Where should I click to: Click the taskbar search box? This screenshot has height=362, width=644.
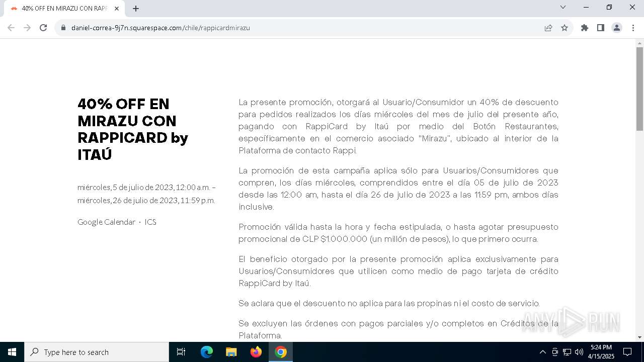[x=97, y=352]
